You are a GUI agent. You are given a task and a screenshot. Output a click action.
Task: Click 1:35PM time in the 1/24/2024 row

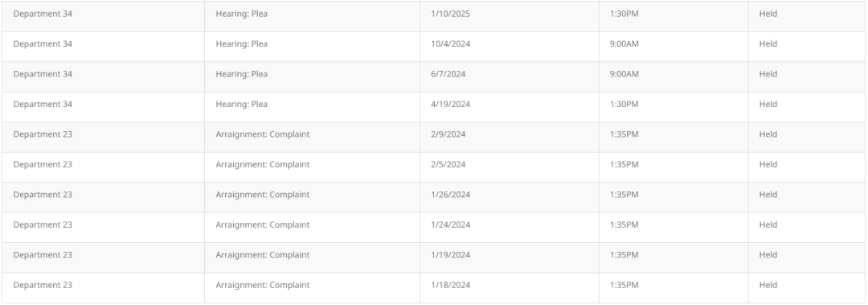[624, 225]
